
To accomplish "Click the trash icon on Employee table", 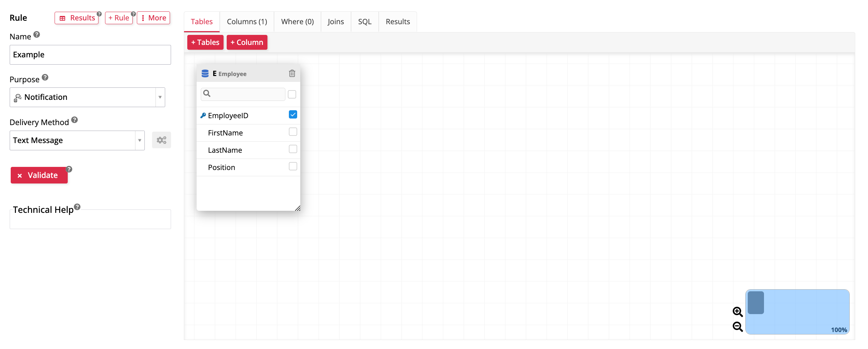I will [x=292, y=73].
